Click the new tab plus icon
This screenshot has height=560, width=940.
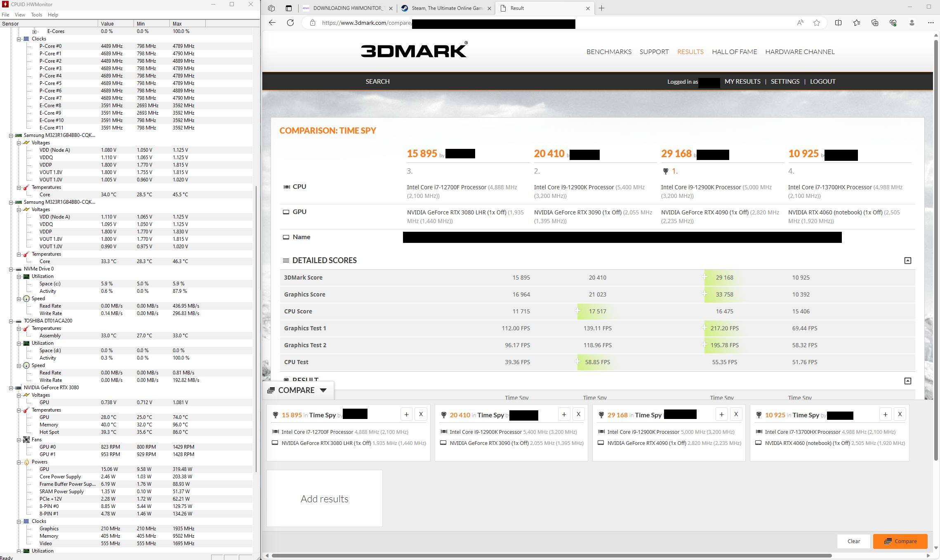click(602, 8)
